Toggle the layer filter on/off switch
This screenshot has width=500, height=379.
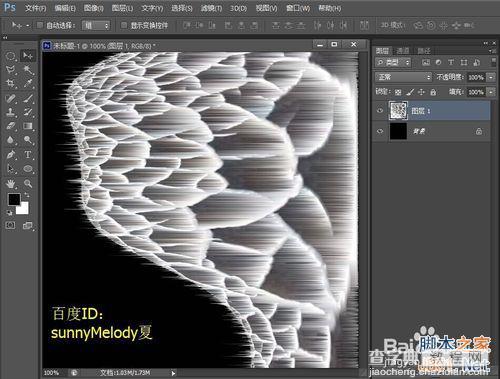(x=493, y=62)
